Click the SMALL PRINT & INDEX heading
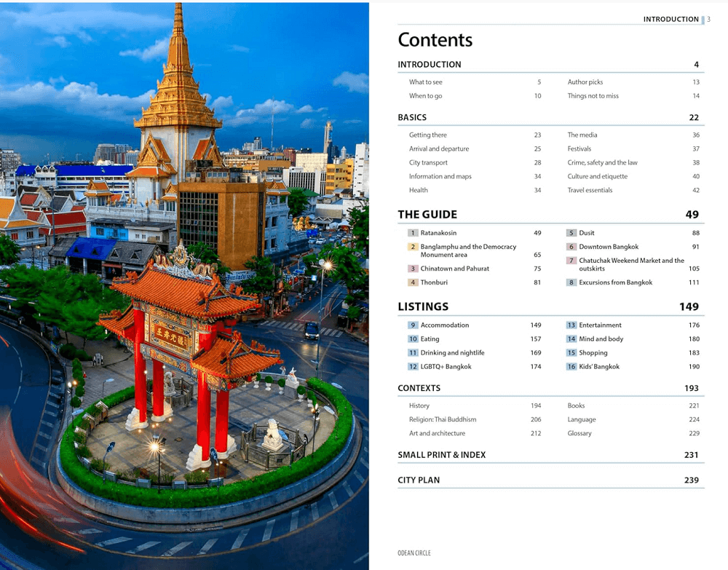The width and height of the screenshot is (728, 570). 441,455
